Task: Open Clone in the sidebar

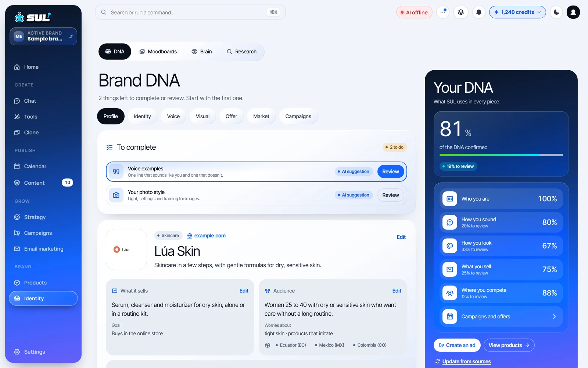Action: click(43, 132)
